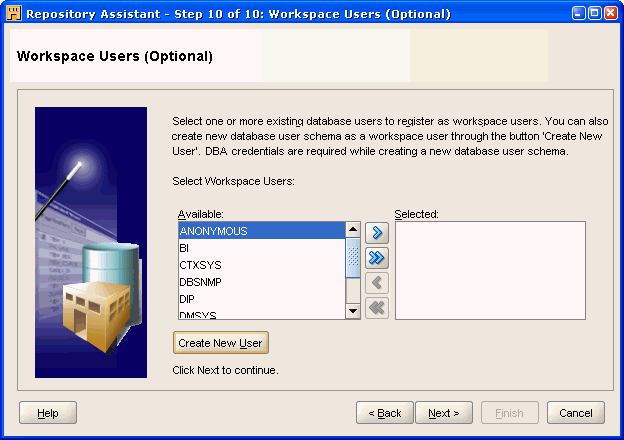Go back with the Back button

pos(384,413)
